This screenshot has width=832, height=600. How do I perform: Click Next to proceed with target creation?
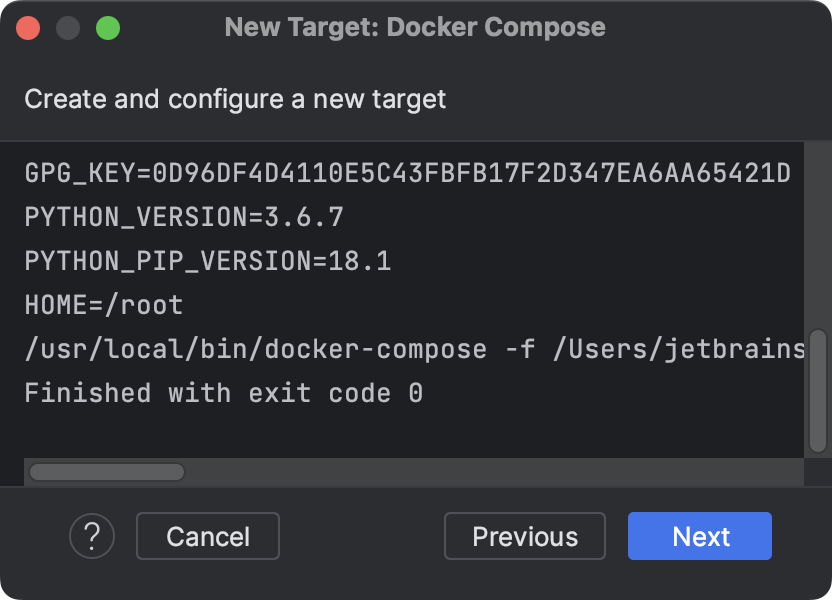(699, 536)
